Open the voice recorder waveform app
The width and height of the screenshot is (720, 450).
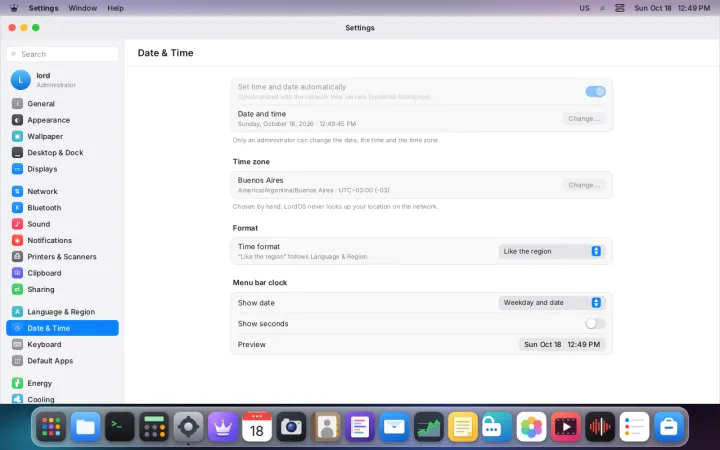(600, 427)
